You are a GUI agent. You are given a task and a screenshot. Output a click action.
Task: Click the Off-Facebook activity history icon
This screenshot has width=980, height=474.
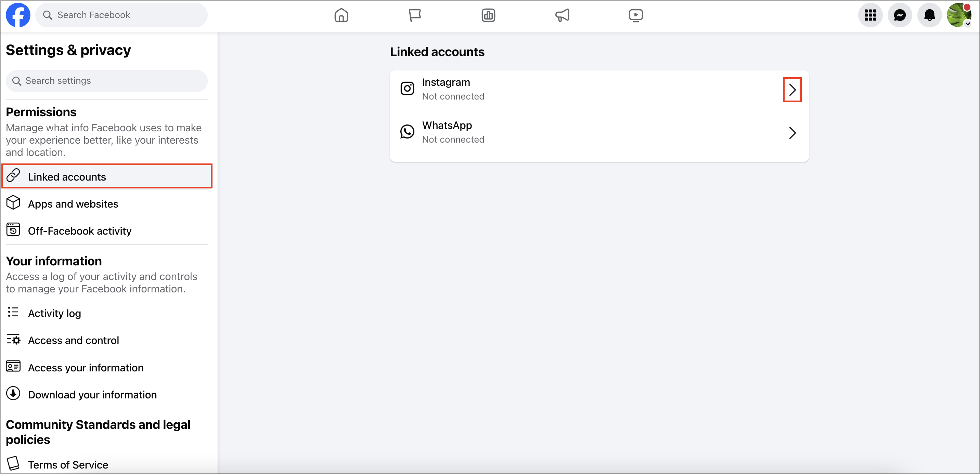point(13,229)
